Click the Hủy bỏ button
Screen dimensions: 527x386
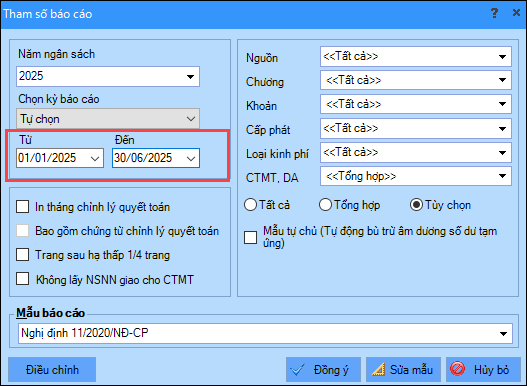483,370
